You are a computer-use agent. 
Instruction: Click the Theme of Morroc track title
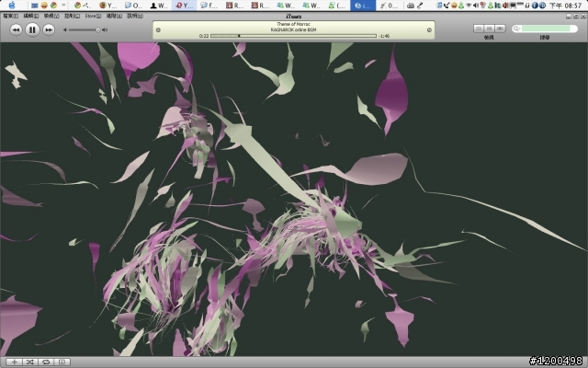[x=294, y=24]
